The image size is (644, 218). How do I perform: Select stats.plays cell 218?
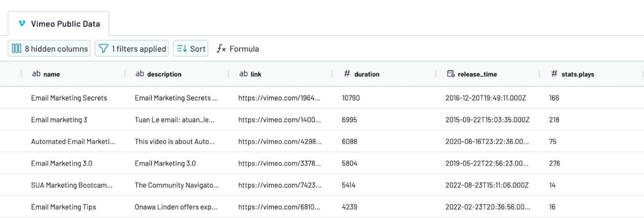tap(555, 120)
